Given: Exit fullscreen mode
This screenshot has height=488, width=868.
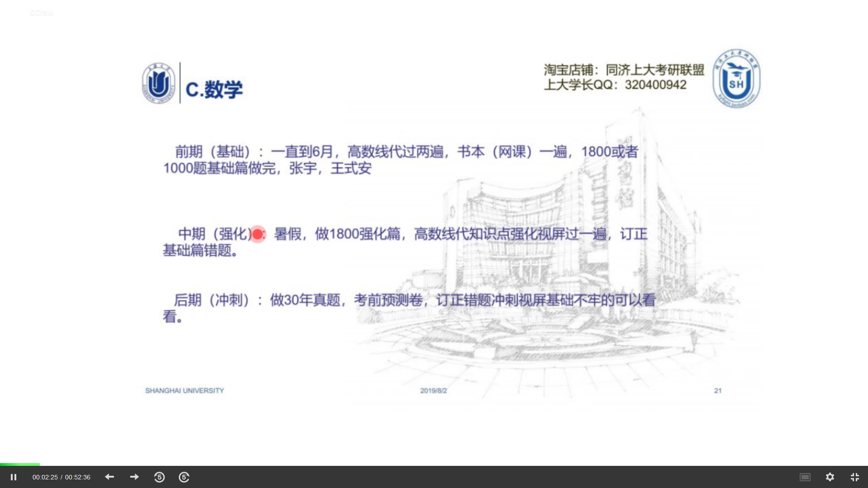Looking at the screenshot, I should point(855,477).
